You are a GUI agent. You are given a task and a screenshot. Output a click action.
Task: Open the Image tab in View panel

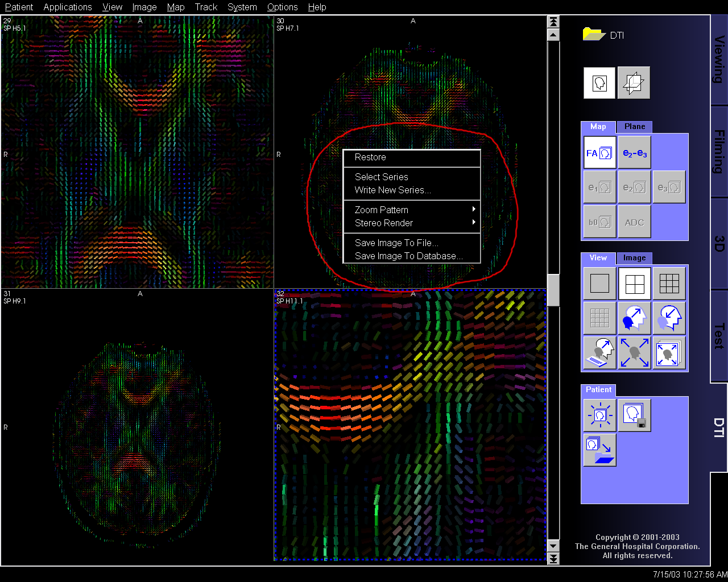634,258
